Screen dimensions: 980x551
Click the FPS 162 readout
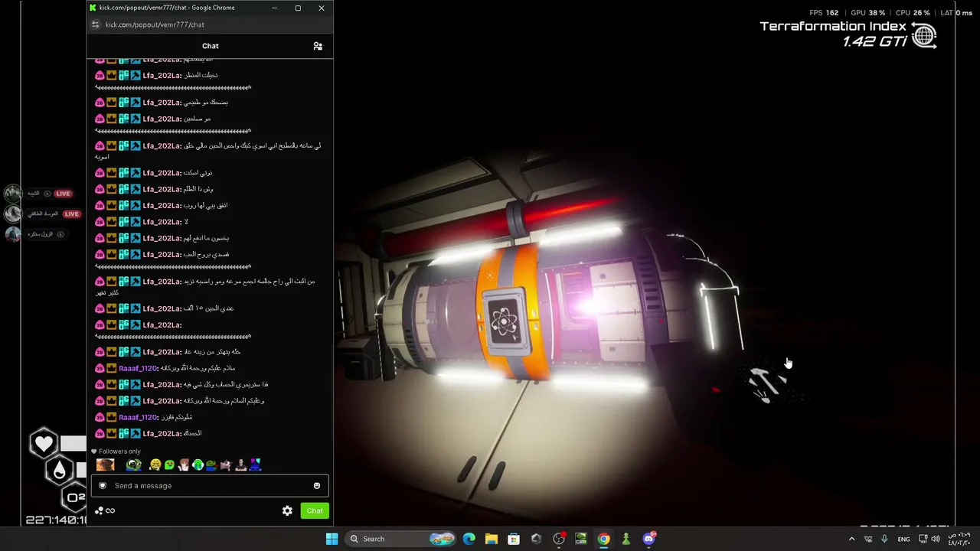click(824, 13)
